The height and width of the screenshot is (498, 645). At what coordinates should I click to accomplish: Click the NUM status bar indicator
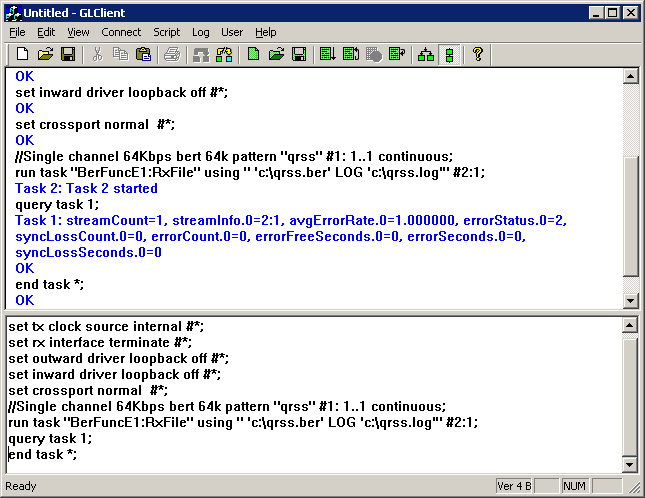[x=574, y=486]
